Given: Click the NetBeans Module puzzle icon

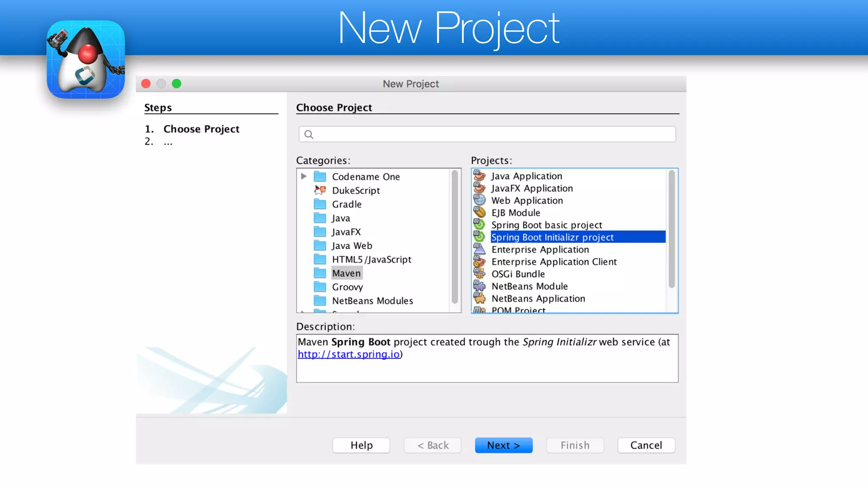Looking at the screenshot, I should pos(479,286).
